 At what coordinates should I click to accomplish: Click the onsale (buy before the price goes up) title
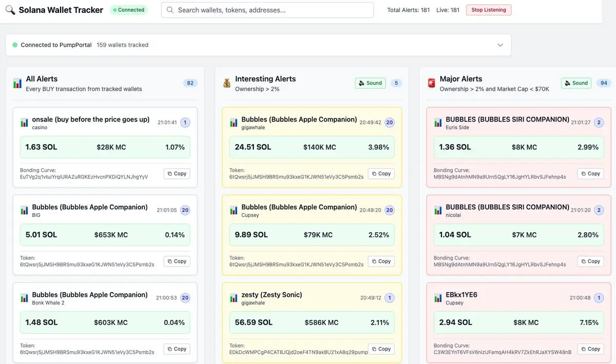91,119
